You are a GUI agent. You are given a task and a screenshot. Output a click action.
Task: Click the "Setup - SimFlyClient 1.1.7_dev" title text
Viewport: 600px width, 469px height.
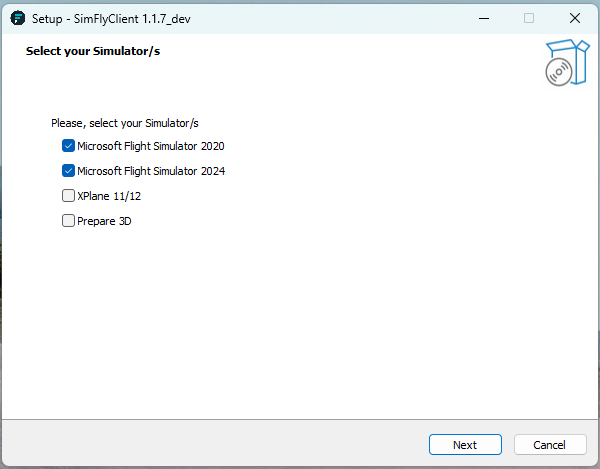click(x=110, y=18)
